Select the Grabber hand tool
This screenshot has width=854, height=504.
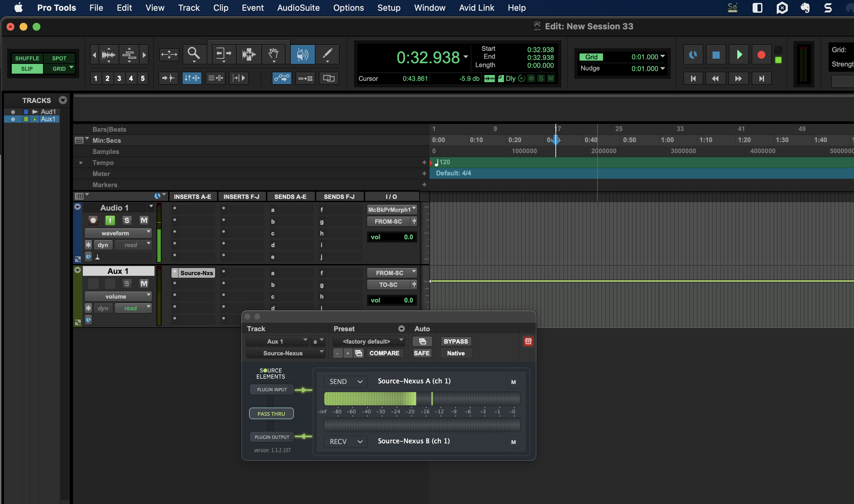coord(273,54)
